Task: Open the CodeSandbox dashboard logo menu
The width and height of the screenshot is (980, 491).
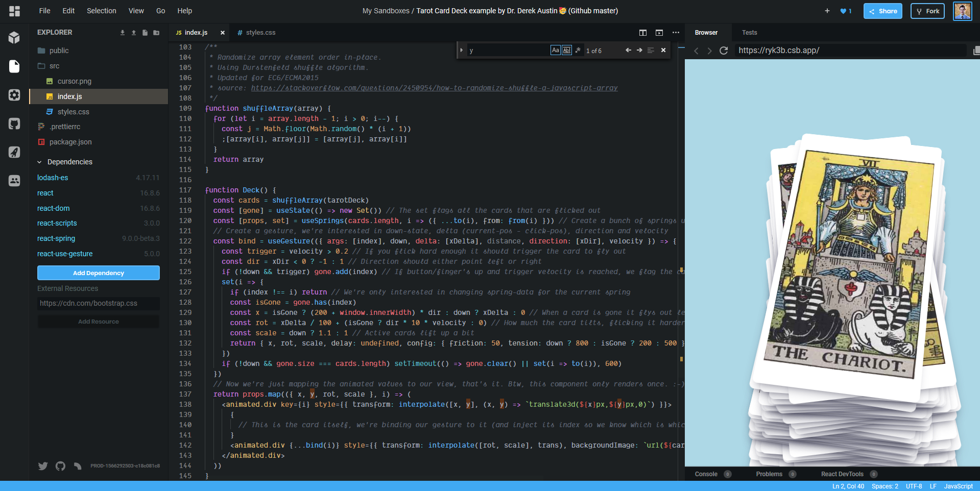Action: pyautogui.click(x=14, y=11)
